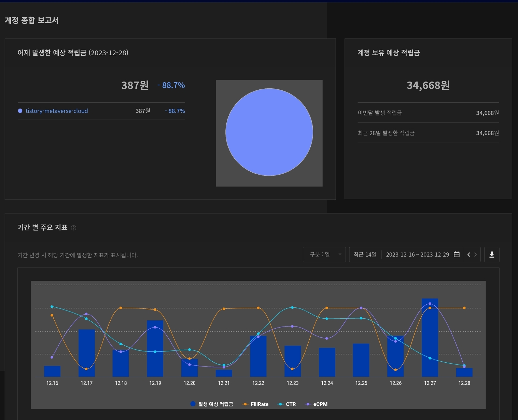
Task: Select the 12.25 revenue bar
Action: click(x=361, y=360)
